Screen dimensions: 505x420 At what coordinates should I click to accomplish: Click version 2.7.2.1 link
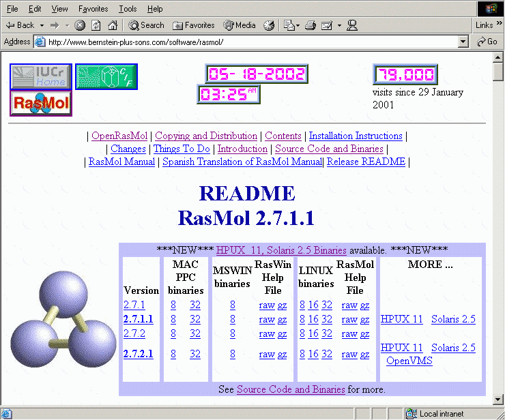coord(138,354)
